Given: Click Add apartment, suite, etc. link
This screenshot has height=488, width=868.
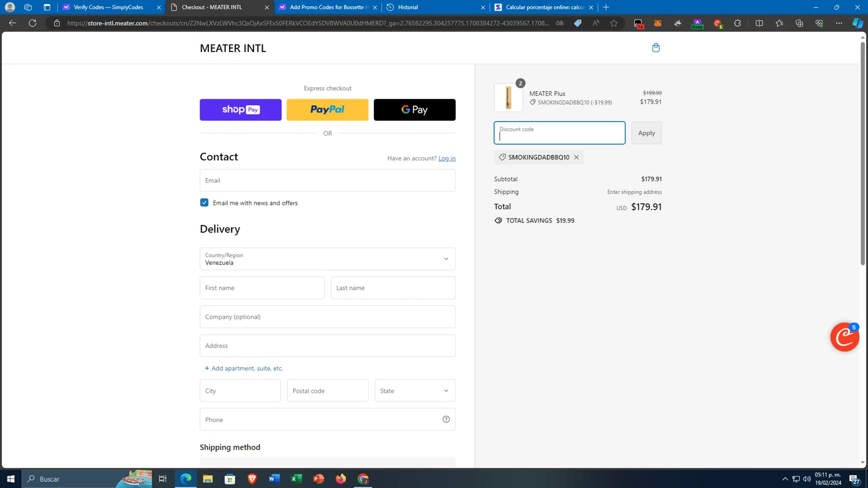Looking at the screenshot, I should click(244, 368).
